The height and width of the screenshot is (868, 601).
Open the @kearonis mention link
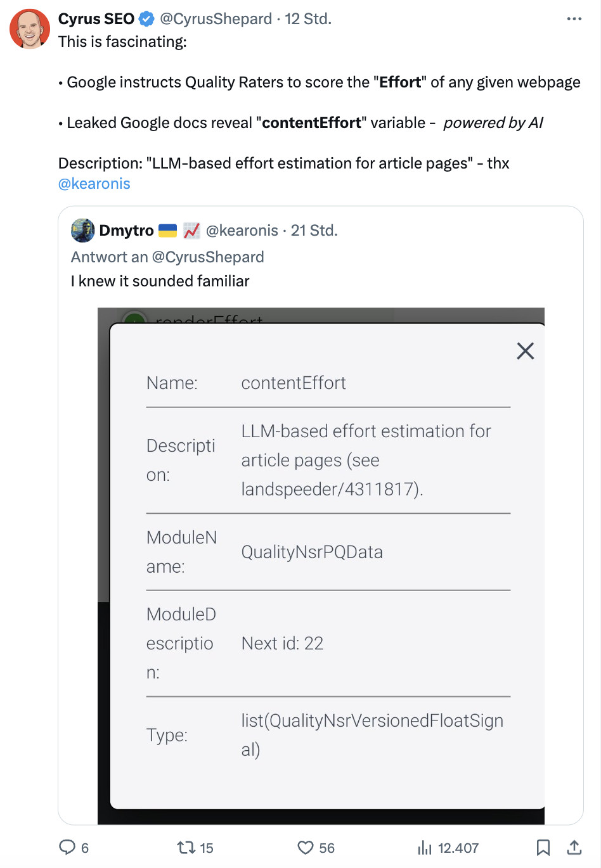pyautogui.click(x=94, y=183)
